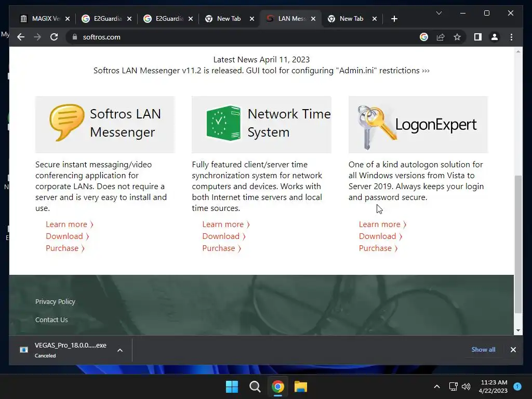Screen dimensions: 532x399
Task: Open the v11.2 release news link
Action: coord(262,71)
